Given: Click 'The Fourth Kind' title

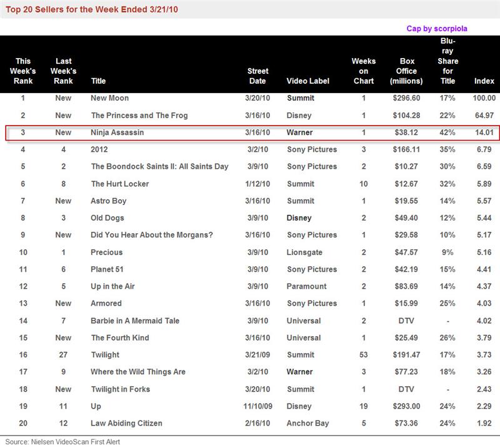Looking at the screenshot, I should (x=120, y=337).
